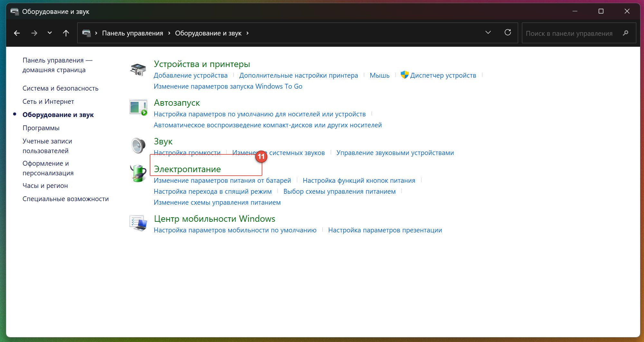Screen dimensions: 644x342
Task: Click the title bar window icon
Action: click(15, 12)
